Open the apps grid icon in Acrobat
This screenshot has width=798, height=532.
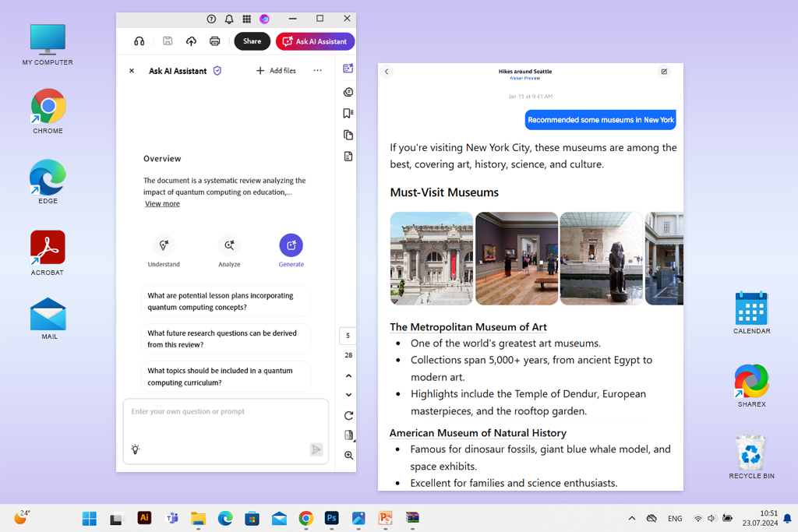247,19
